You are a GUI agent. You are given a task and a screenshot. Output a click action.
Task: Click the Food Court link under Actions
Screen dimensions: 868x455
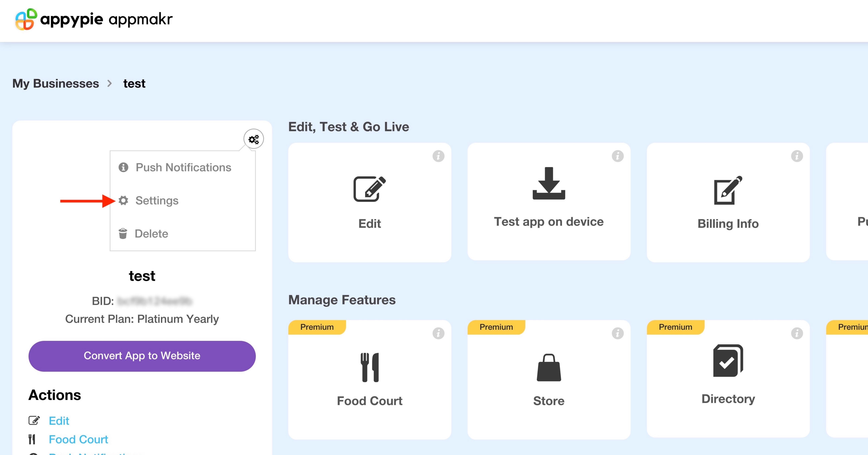point(79,439)
